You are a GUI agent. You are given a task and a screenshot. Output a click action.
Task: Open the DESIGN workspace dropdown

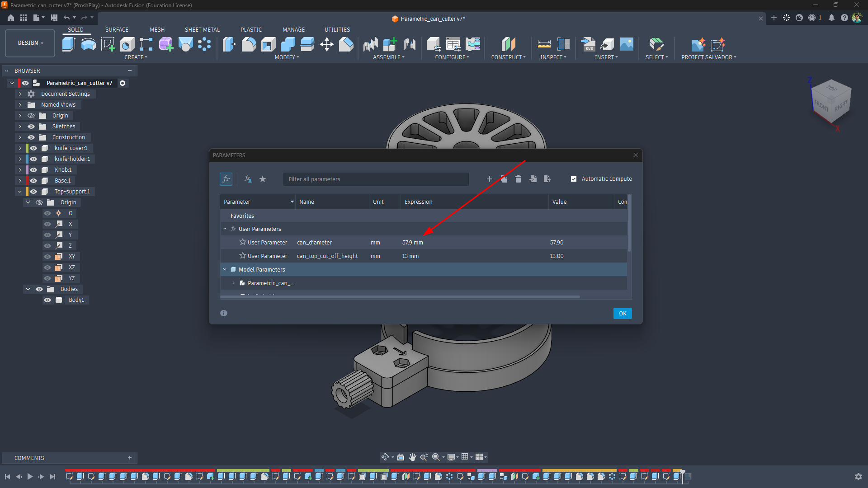click(x=30, y=43)
